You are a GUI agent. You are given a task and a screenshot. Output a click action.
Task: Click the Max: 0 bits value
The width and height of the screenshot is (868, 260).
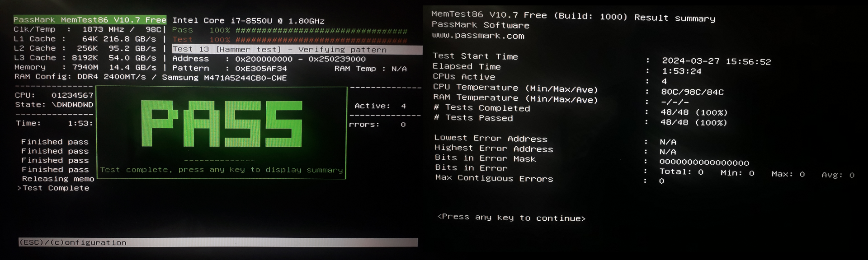788,174
